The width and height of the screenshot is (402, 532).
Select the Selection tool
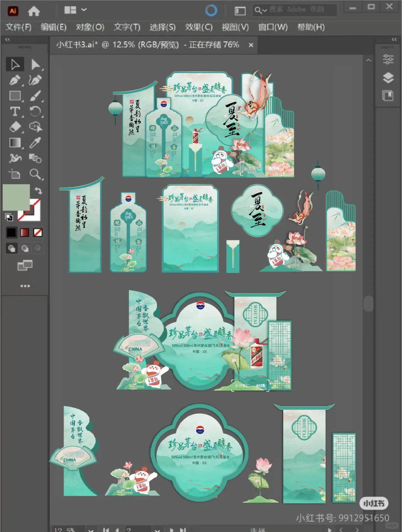(15, 64)
